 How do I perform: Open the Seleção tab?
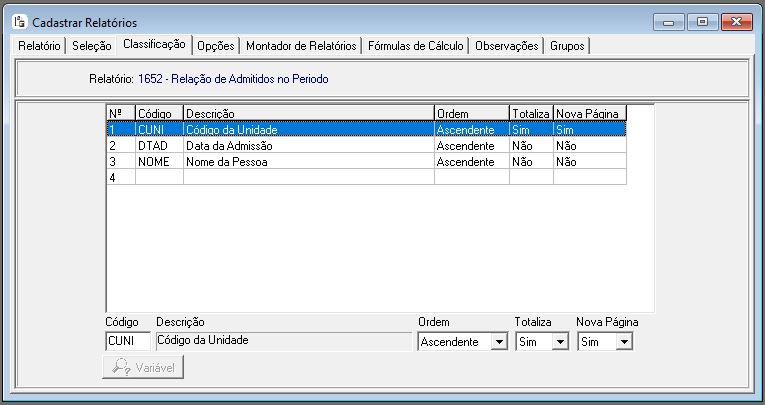92,46
